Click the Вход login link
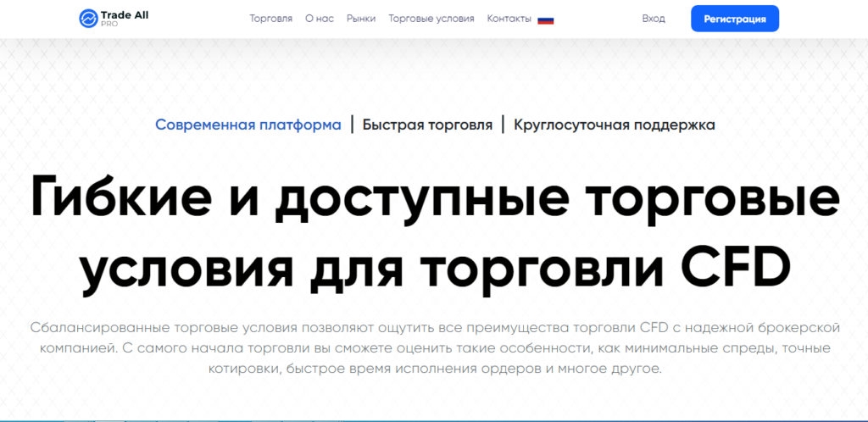 tap(654, 19)
